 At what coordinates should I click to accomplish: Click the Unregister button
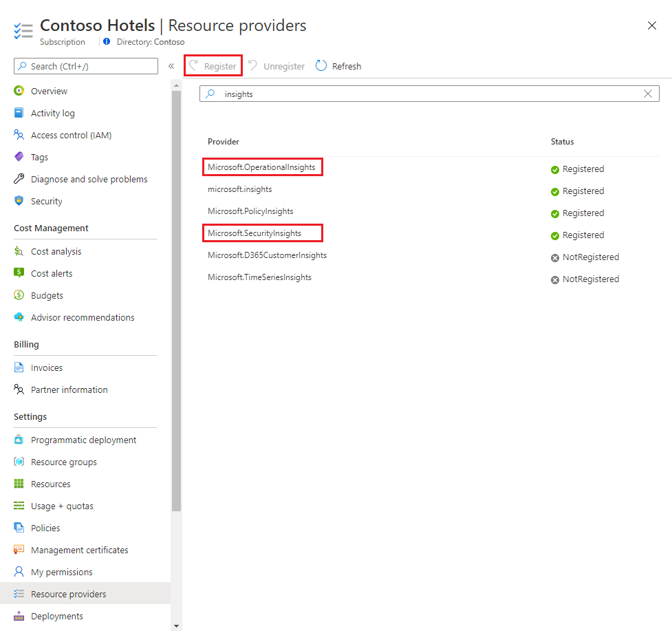283,65
